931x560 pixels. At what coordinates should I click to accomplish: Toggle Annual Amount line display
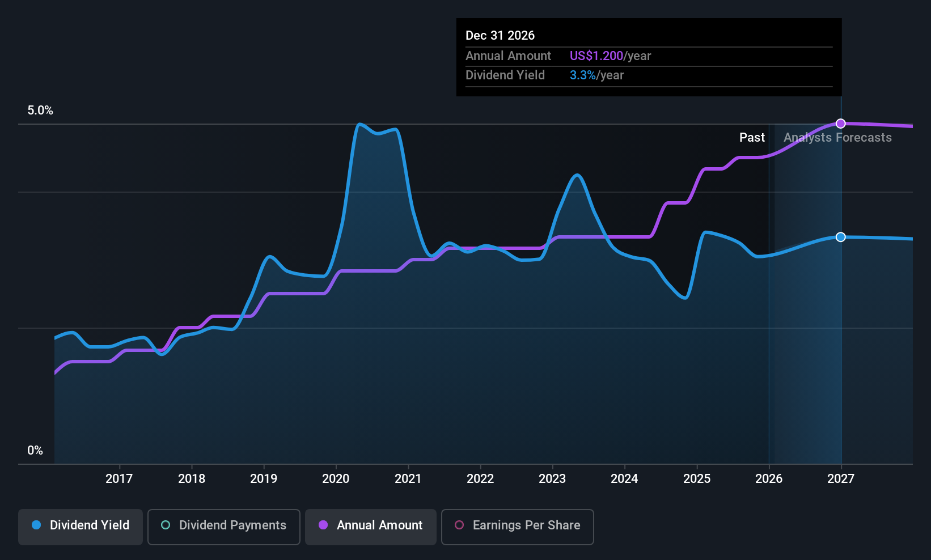(x=370, y=525)
